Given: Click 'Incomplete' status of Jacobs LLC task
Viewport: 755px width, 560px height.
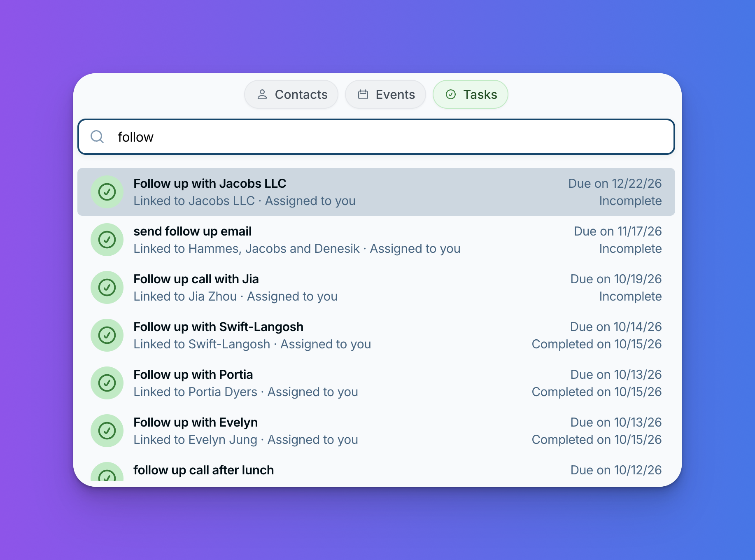Looking at the screenshot, I should (x=631, y=201).
